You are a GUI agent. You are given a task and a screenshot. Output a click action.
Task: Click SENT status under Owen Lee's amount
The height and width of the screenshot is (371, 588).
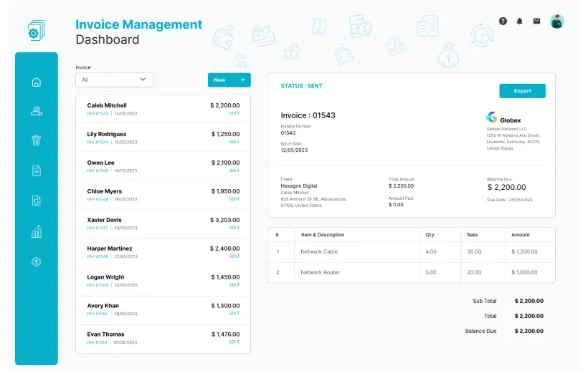click(234, 170)
